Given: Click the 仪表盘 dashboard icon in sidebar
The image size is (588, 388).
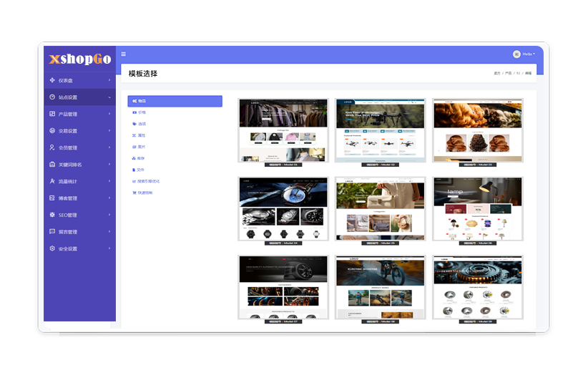Looking at the screenshot, I should point(52,80).
